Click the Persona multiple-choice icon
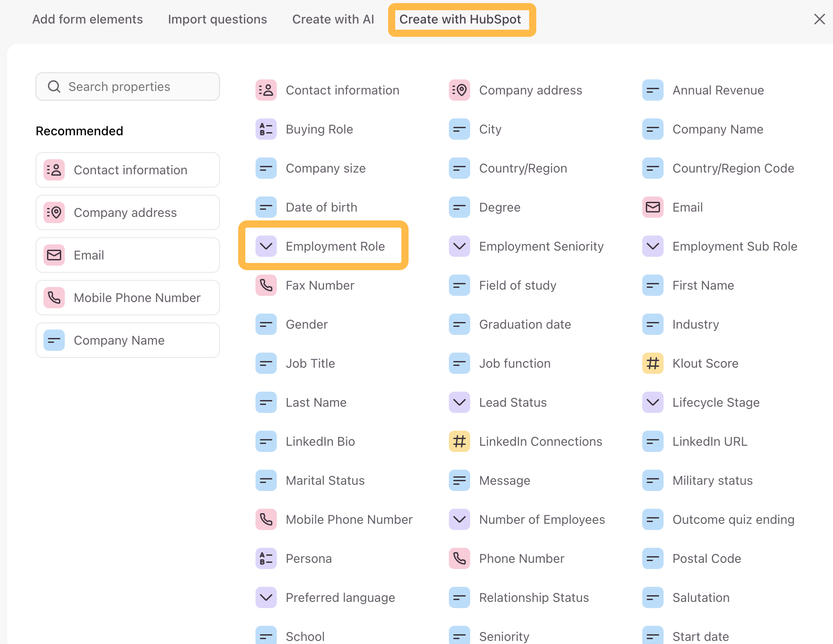Image resolution: width=833 pixels, height=644 pixels. (266, 559)
